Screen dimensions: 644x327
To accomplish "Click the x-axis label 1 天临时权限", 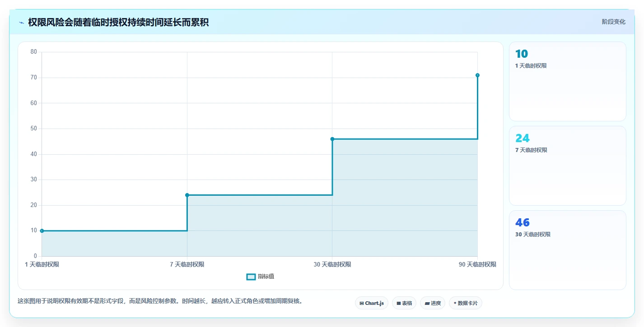I will (x=42, y=265).
